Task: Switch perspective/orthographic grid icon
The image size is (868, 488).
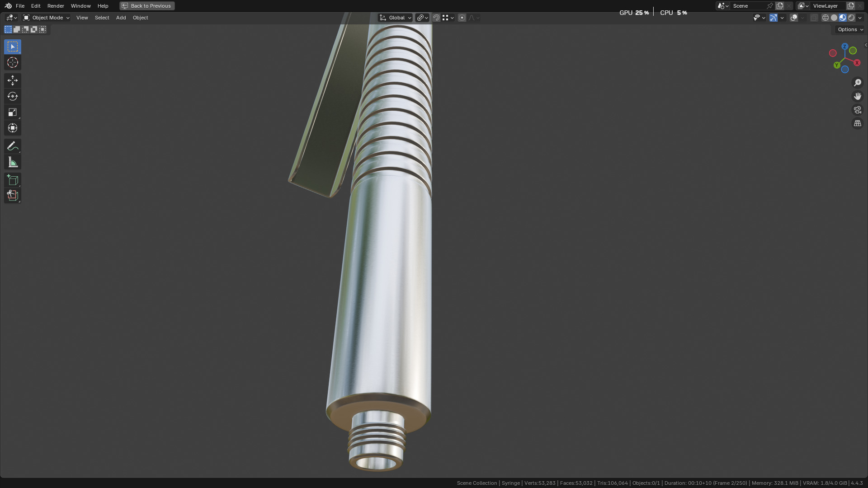Action: [x=858, y=123]
